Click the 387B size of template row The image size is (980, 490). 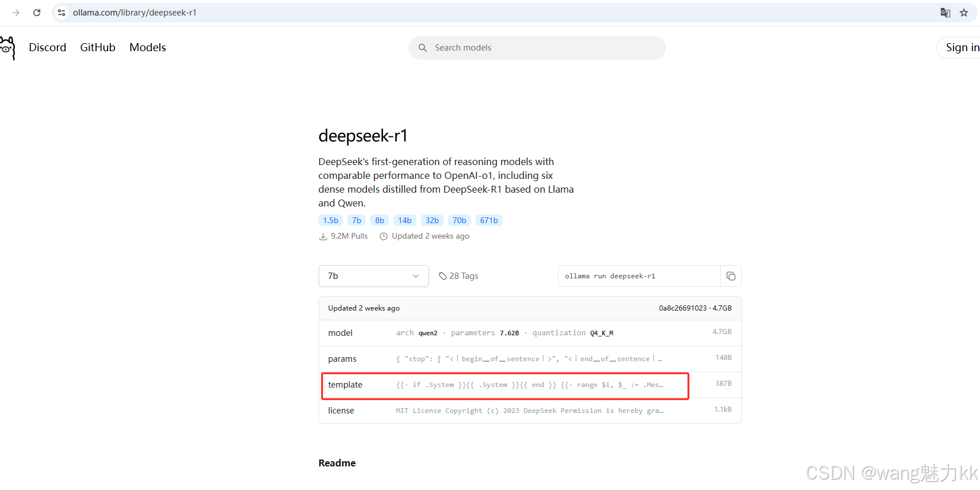(723, 384)
